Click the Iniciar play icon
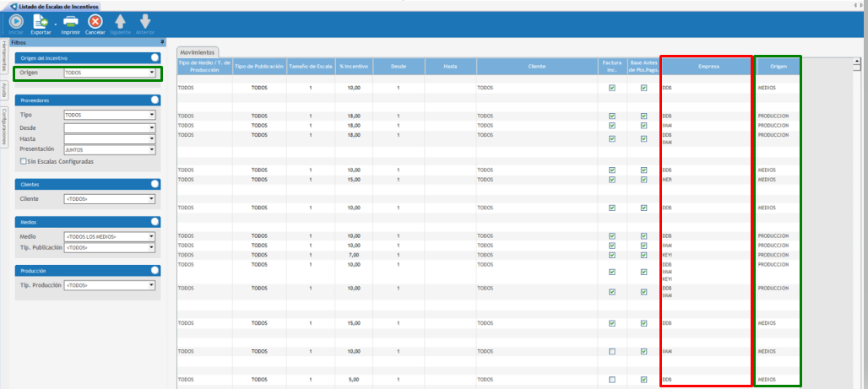 (16, 21)
